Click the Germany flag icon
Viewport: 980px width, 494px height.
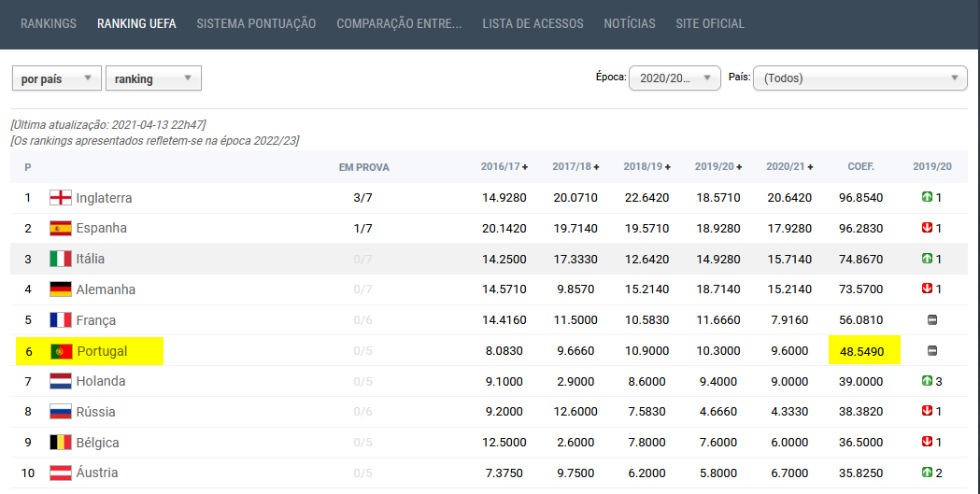(x=61, y=289)
